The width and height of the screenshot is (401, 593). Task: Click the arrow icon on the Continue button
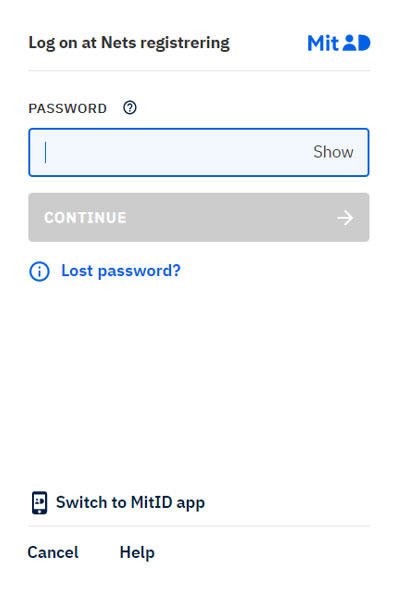345,218
